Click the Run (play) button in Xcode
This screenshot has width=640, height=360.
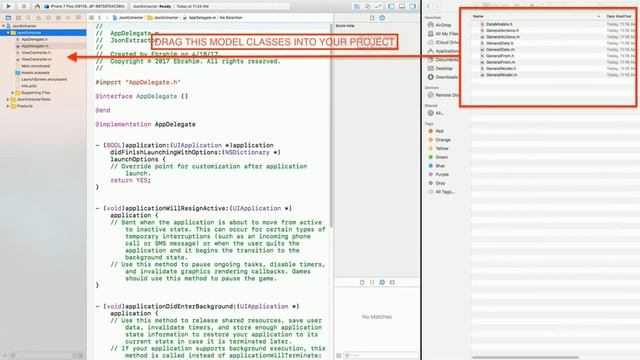(x=9, y=6)
